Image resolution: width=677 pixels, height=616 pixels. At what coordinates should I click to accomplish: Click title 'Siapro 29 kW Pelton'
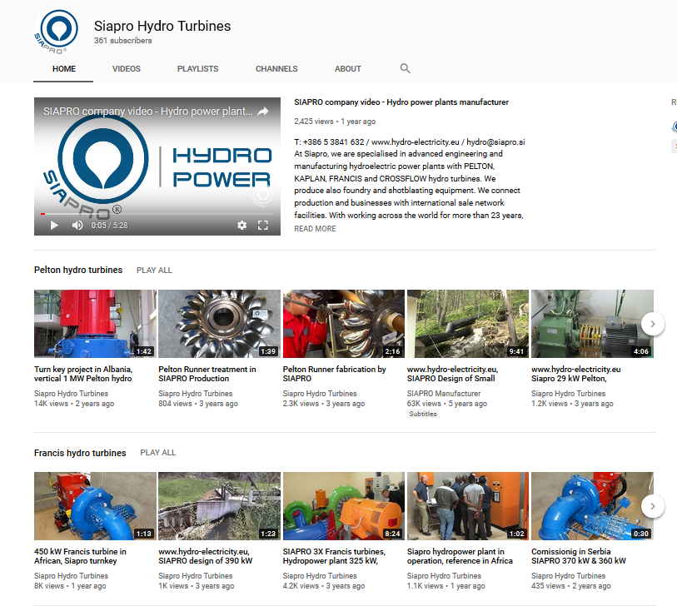coord(576,374)
